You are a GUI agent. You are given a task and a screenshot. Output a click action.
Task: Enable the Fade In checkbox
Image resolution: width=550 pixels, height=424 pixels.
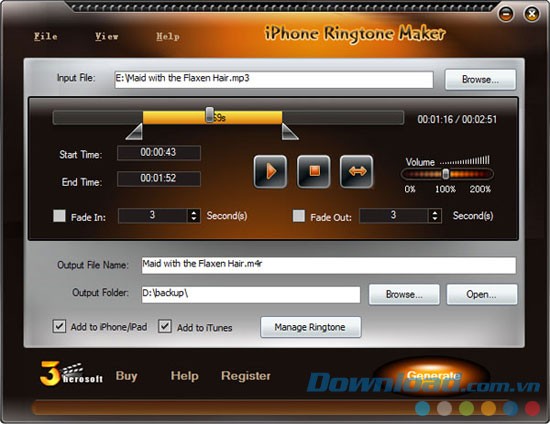coord(59,216)
